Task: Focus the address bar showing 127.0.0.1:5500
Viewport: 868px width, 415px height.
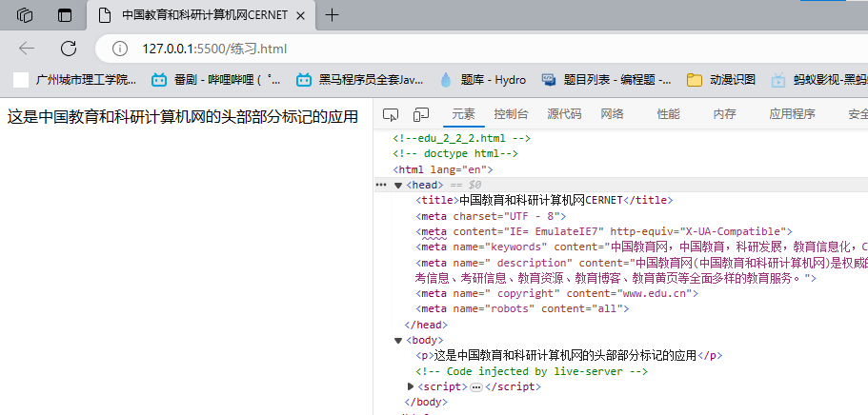Action: [481, 49]
